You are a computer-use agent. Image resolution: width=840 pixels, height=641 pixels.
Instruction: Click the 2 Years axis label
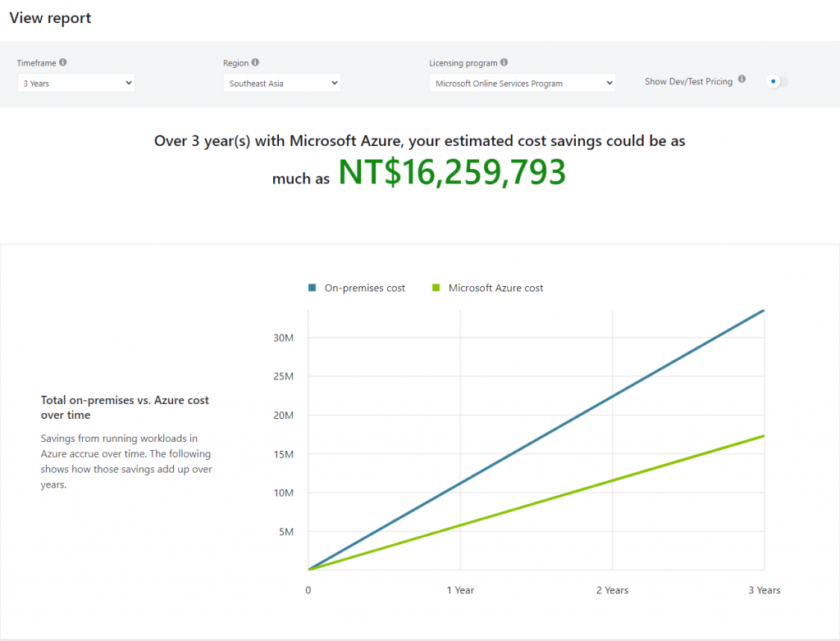pos(612,590)
